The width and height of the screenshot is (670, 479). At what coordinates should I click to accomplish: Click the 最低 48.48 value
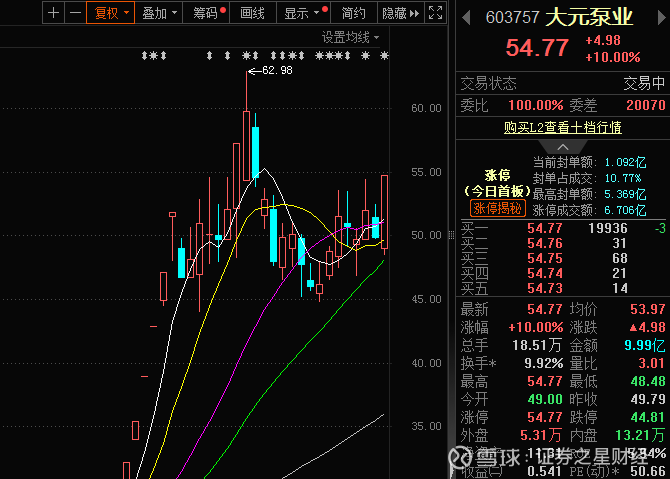tap(648, 381)
